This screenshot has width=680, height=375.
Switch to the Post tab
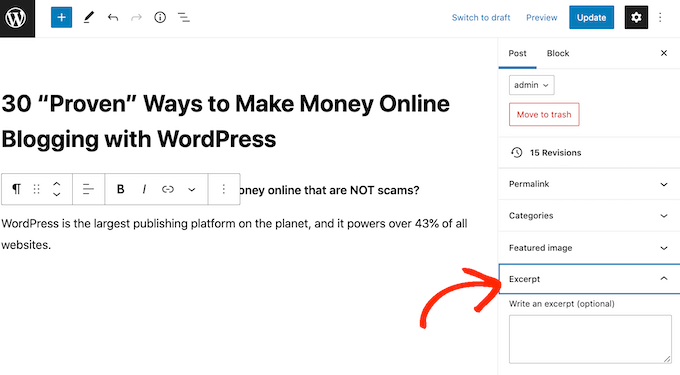click(x=517, y=53)
